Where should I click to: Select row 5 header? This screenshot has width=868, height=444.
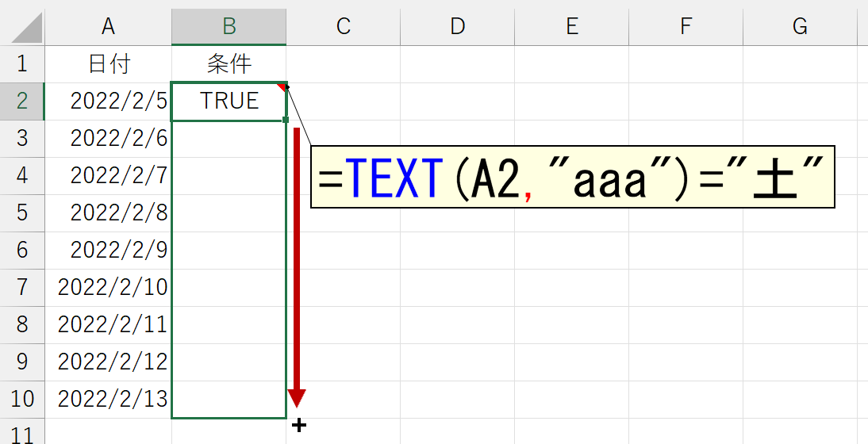tap(22, 212)
